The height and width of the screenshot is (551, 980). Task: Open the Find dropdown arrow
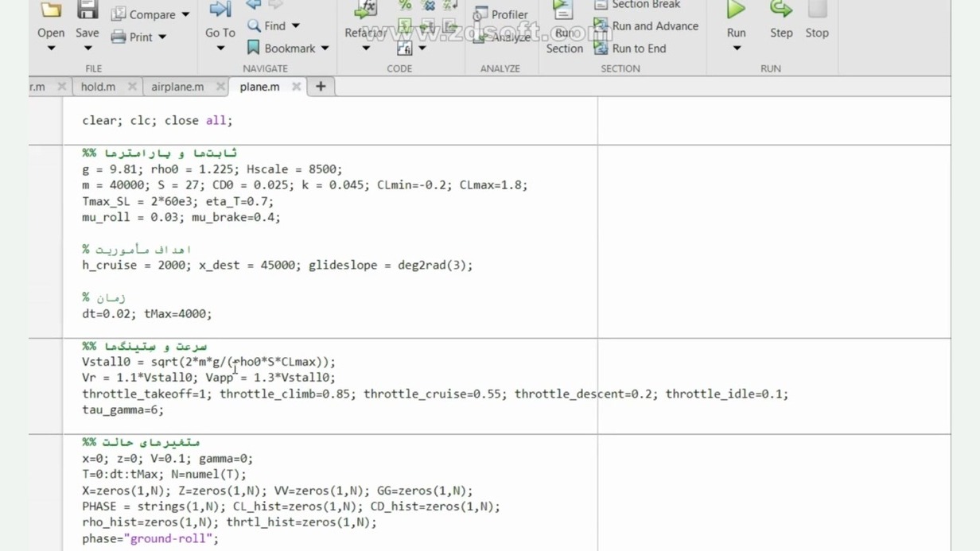[x=296, y=26]
